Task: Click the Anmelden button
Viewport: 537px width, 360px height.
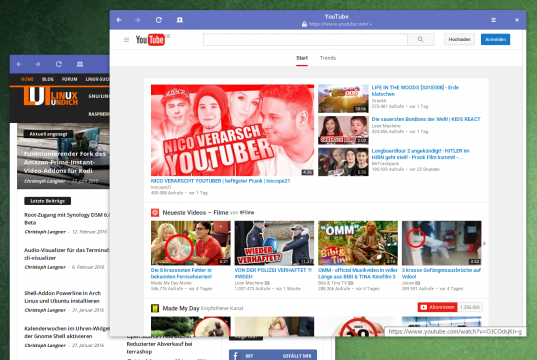Action: [x=495, y=39]
